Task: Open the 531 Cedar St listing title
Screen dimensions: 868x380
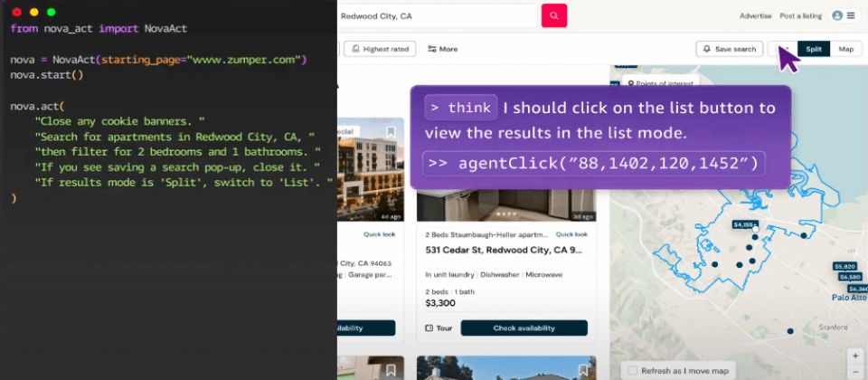Action: coord(504,250)
